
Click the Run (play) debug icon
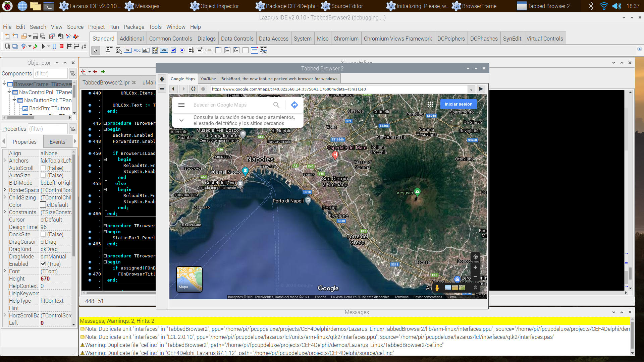coord(43,46)
